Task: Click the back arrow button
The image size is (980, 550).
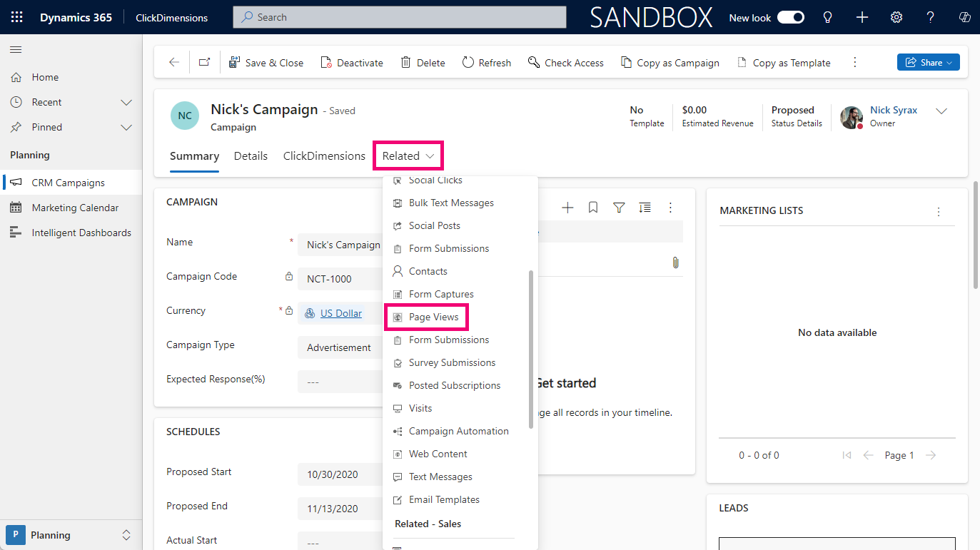Action: click(174, 63)
